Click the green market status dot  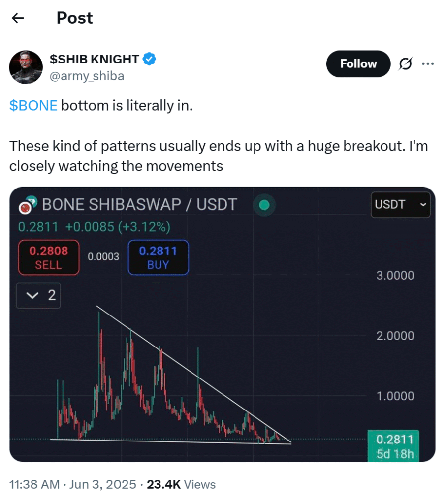coord(264,205)
